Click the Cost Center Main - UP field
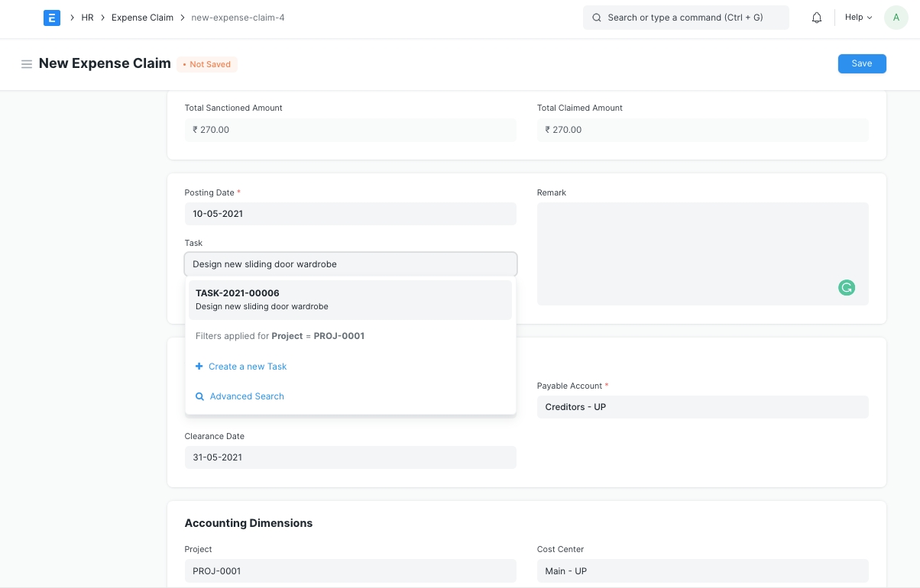The width and height of the screenshot is (920, 588). (x=702, y=571)
